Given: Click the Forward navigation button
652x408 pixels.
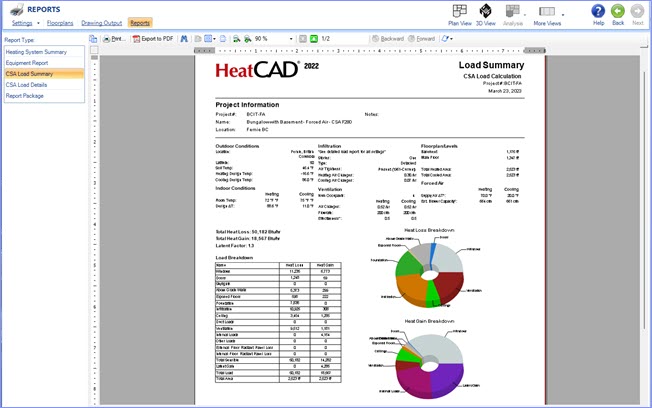Looking at the screenshot, I should coord(421,39).
